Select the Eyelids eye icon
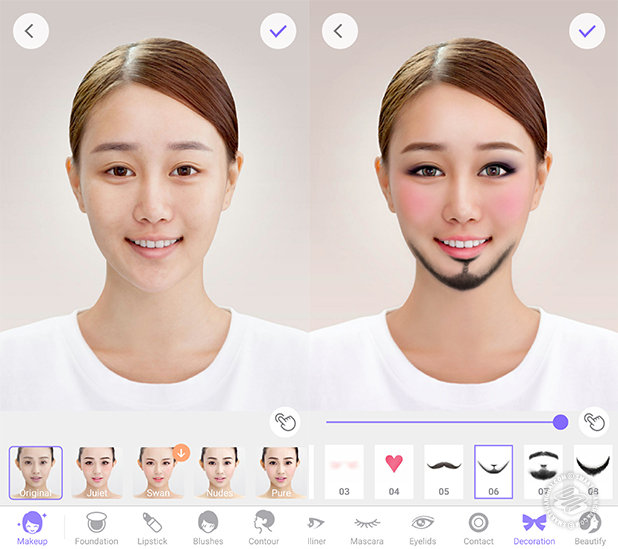The image size is (618, 549). click(x=423, y=527)
